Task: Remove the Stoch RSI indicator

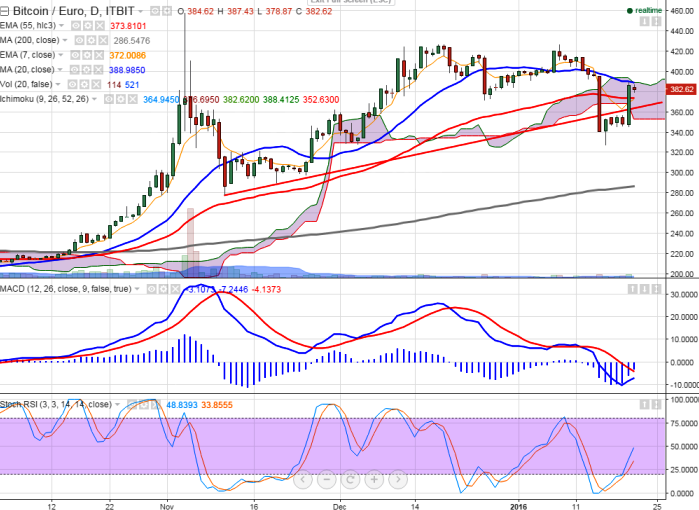Action: tap(156, 405)
